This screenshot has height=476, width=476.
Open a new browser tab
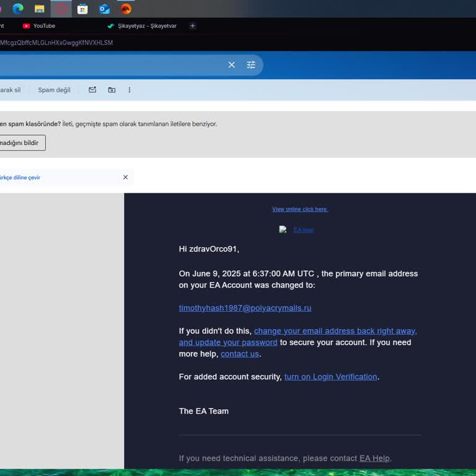click(193, 26)
